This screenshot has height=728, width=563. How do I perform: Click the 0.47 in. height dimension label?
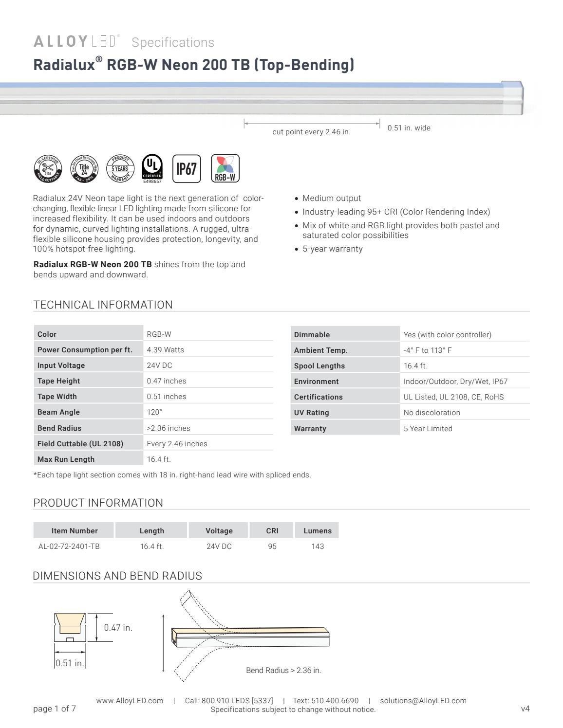tap(118, 628)
